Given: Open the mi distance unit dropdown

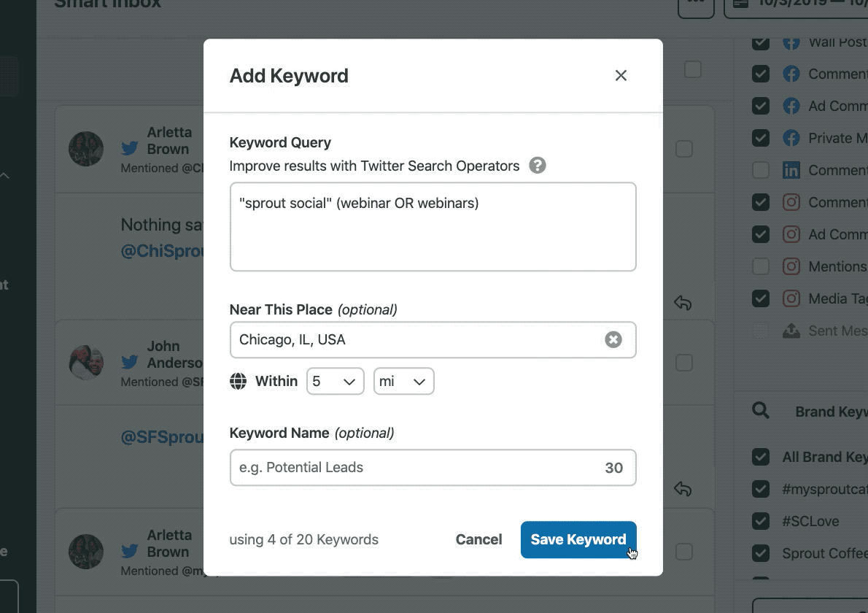Looking at the screenshot, I should click(403, 382).
